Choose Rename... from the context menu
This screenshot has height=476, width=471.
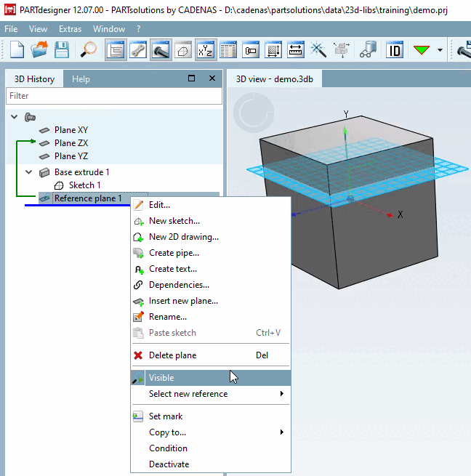point(211,317)
